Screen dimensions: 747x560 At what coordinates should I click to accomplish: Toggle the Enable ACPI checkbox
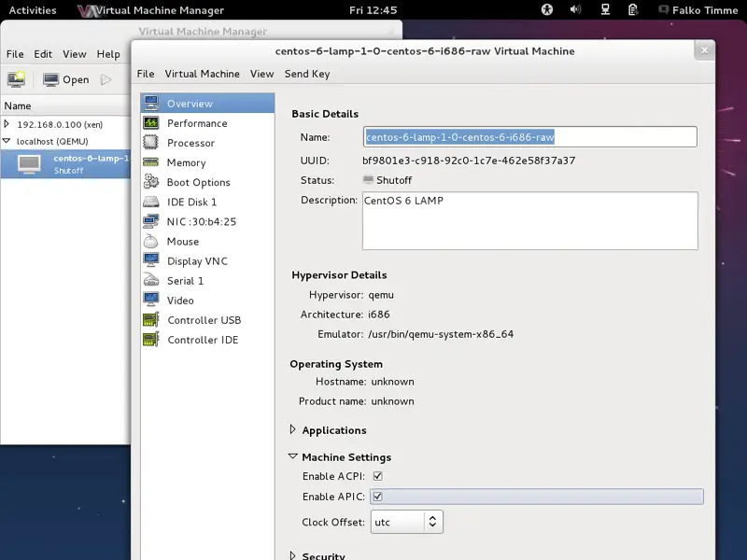(378, 476)
